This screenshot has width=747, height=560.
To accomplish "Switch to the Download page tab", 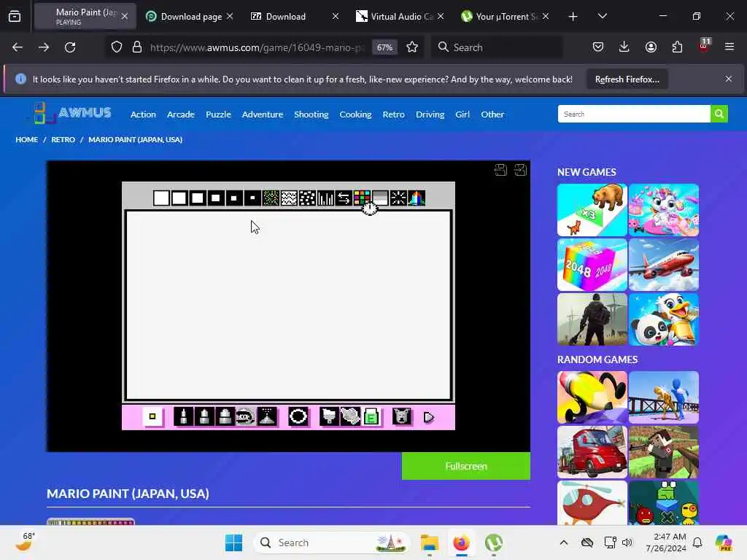I will [190, 16].
